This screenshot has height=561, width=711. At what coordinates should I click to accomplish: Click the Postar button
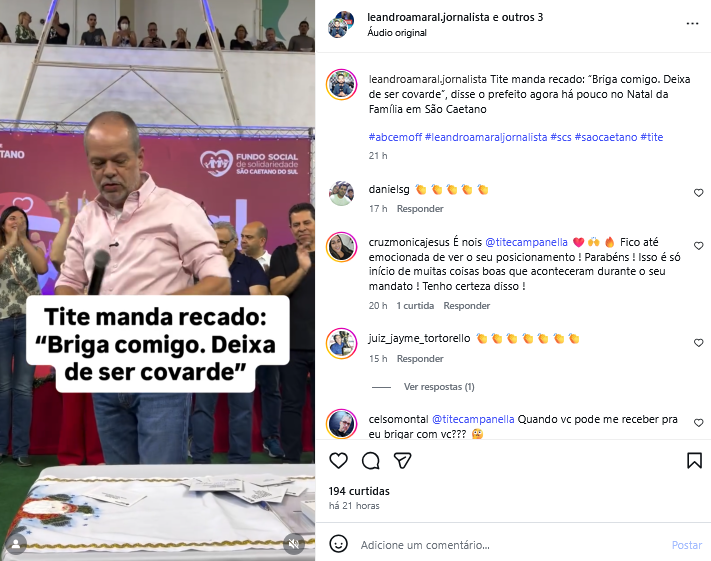(x=687, y=545)
